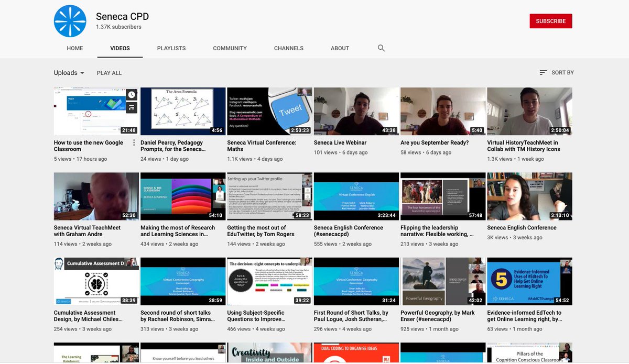Play the 31:24 Geography conference thumbnail
Screen dimensions: 629x364
pos(356,281)
